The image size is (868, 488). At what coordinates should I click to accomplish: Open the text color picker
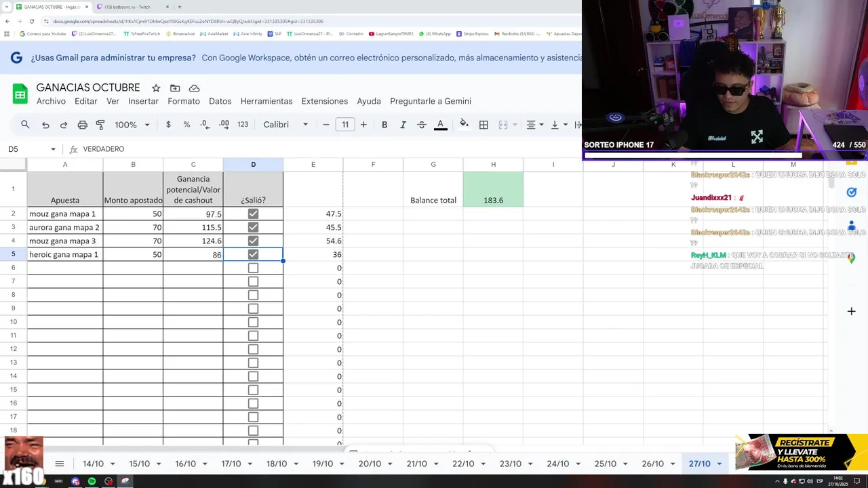click(x=440, y=125)
